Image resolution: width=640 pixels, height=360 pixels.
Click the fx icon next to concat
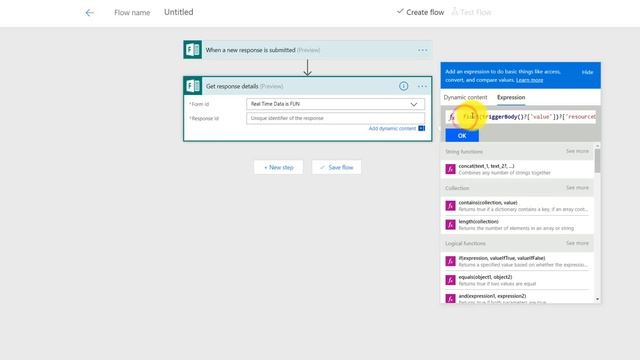coord(450,169)
